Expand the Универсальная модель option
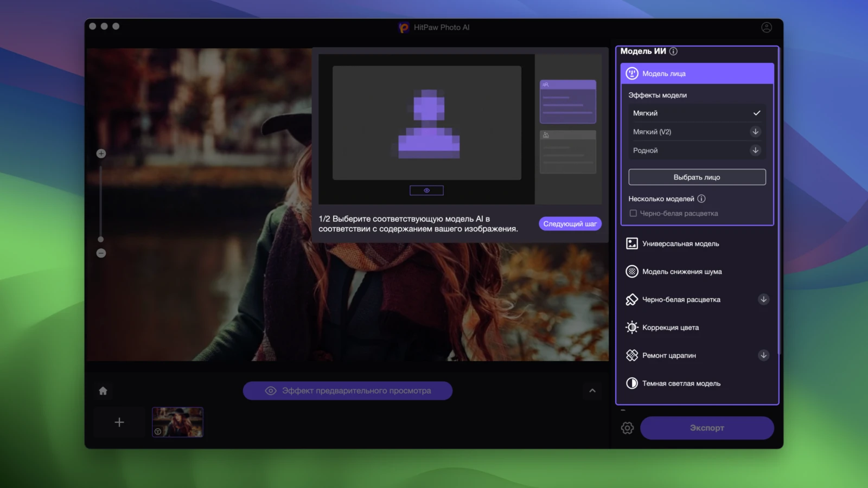Viewport: 868px width, 488px height. coord(680,244)
